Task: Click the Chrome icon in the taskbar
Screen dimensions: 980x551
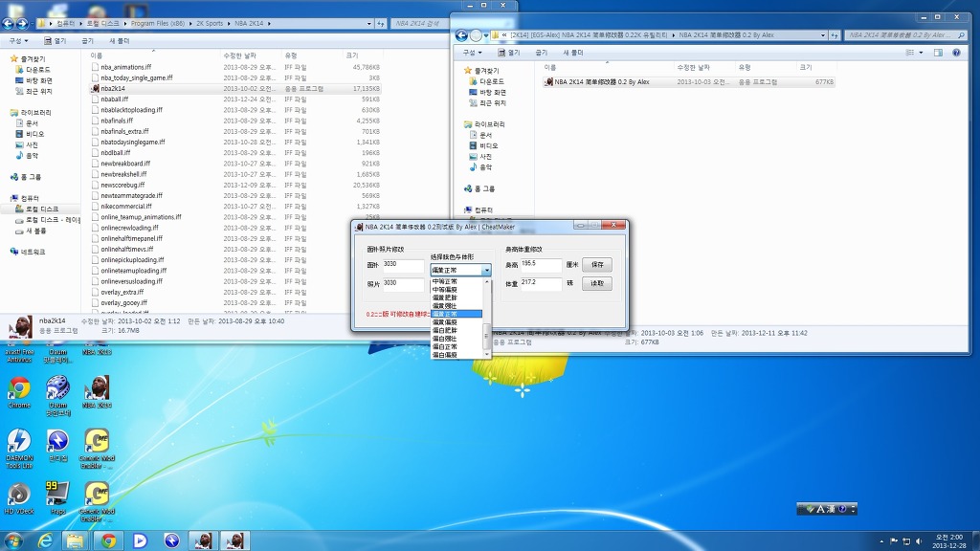Action: tap(108, 540)
